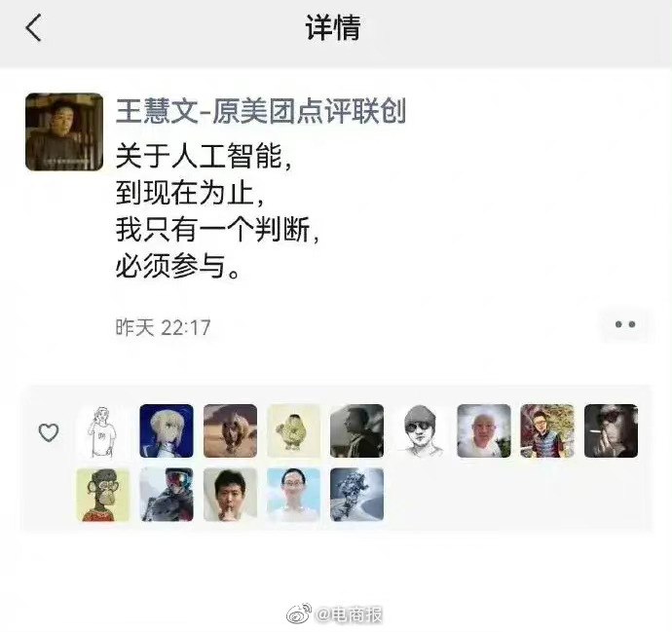
Task: Select the Bored Ape cartoon avatar
Action: (x=103, y=495)
